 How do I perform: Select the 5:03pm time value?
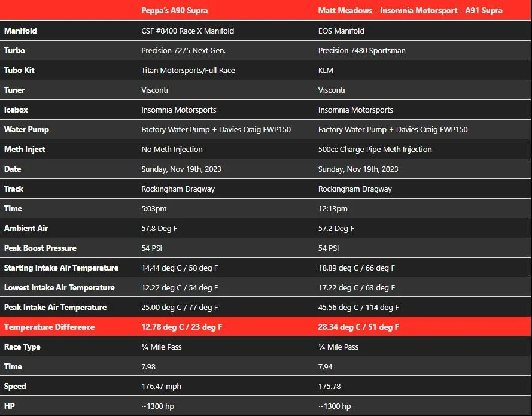click(154, 209)
